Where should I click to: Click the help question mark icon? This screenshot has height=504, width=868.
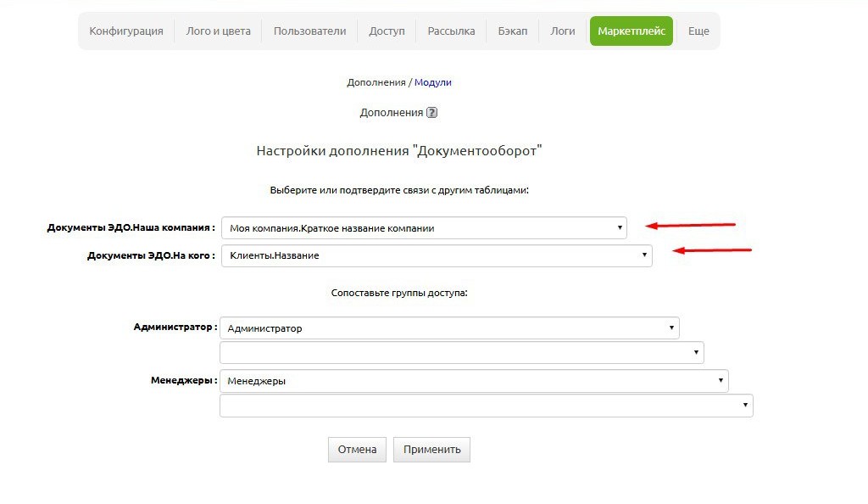pyautogui.click(x=431, y=113)
